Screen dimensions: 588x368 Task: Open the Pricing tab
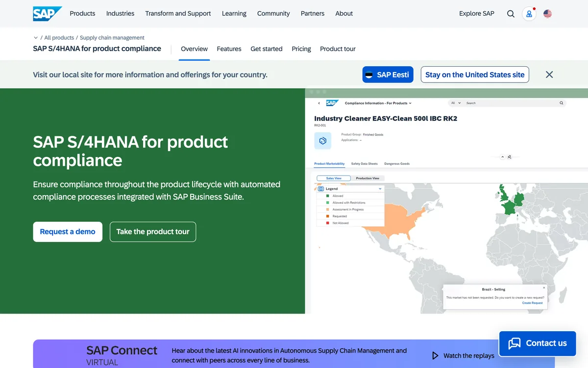(x=301, y=49)
